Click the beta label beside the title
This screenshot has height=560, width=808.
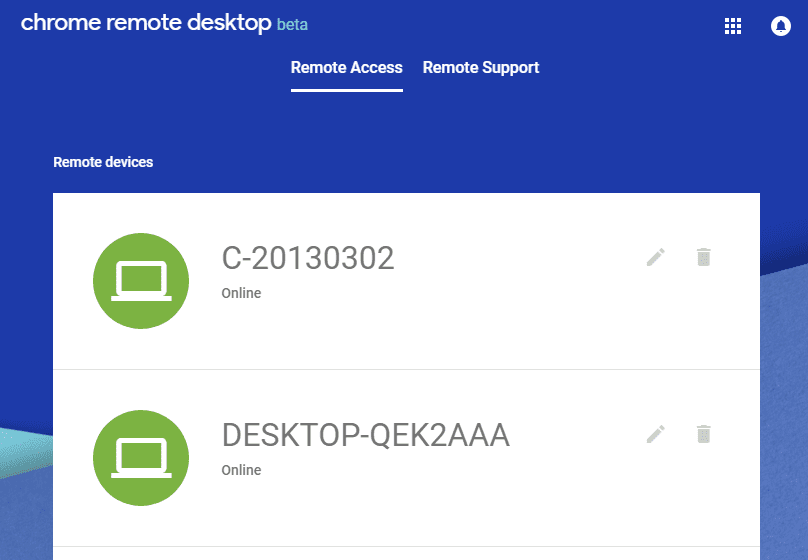click(292, 25)
